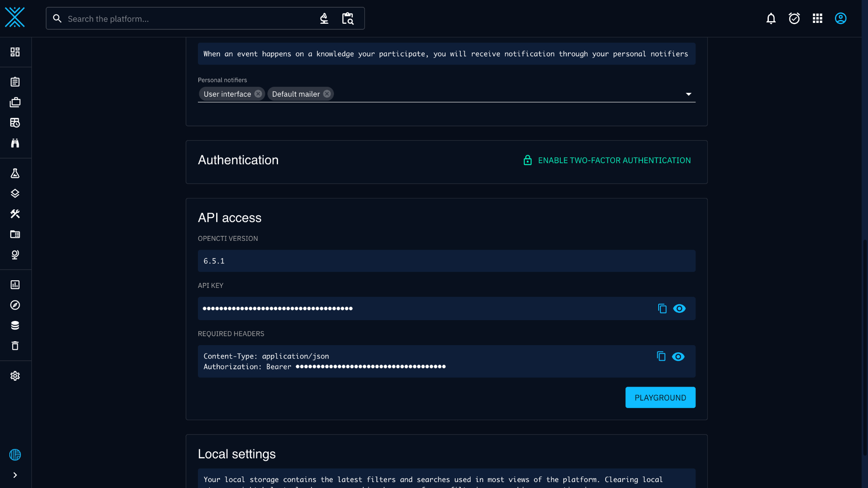Open Entities folder sidebar icon
This screenshot has width=868, height=488.
pos(15,234)
